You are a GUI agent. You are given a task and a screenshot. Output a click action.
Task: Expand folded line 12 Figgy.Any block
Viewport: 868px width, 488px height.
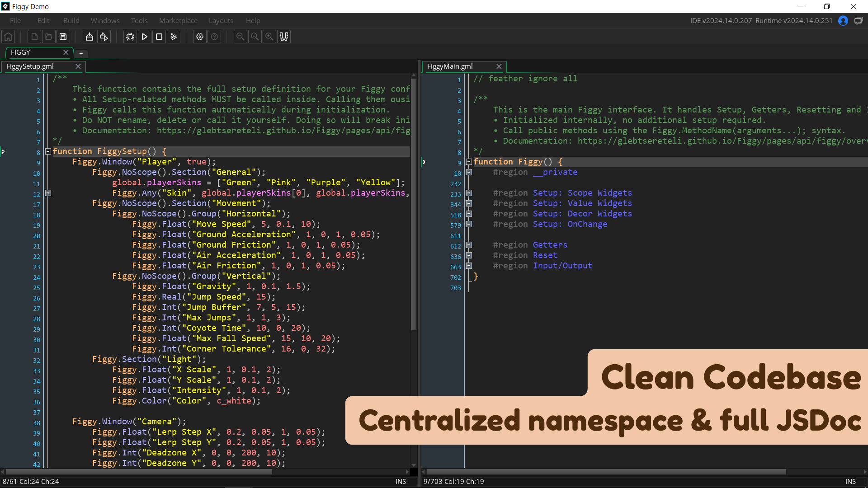[x=48, y=193]
